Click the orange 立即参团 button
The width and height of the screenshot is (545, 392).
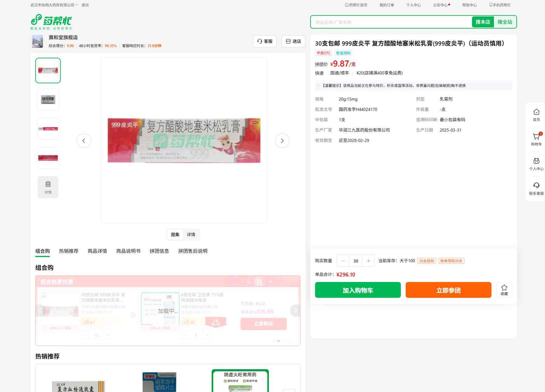448,290
